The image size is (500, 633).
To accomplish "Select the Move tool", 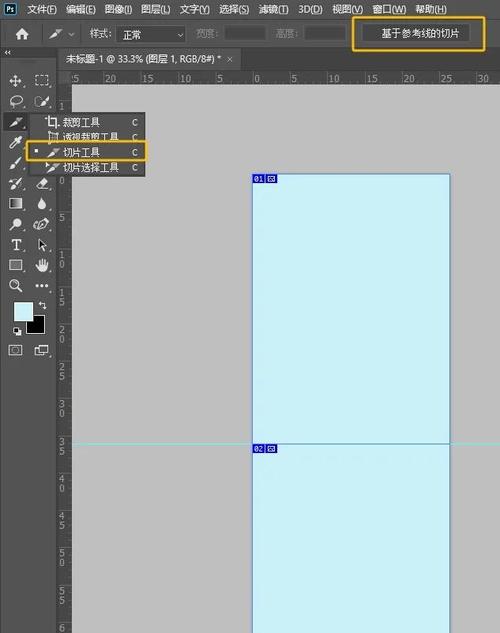I will pos(16,80).
